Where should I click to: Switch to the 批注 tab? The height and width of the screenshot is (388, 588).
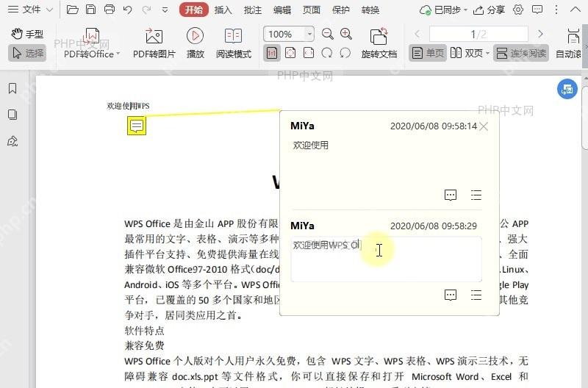[x=253, y=10]
